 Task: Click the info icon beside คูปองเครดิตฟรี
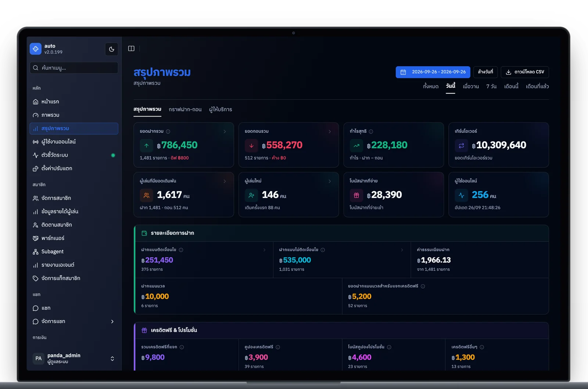pos(278,347)
